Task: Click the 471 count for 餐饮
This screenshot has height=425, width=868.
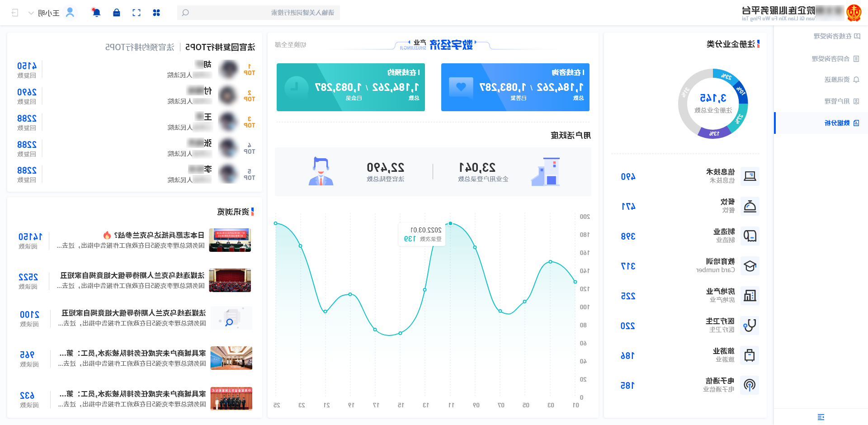Action: pyautogui.click(x=628, y=207)
